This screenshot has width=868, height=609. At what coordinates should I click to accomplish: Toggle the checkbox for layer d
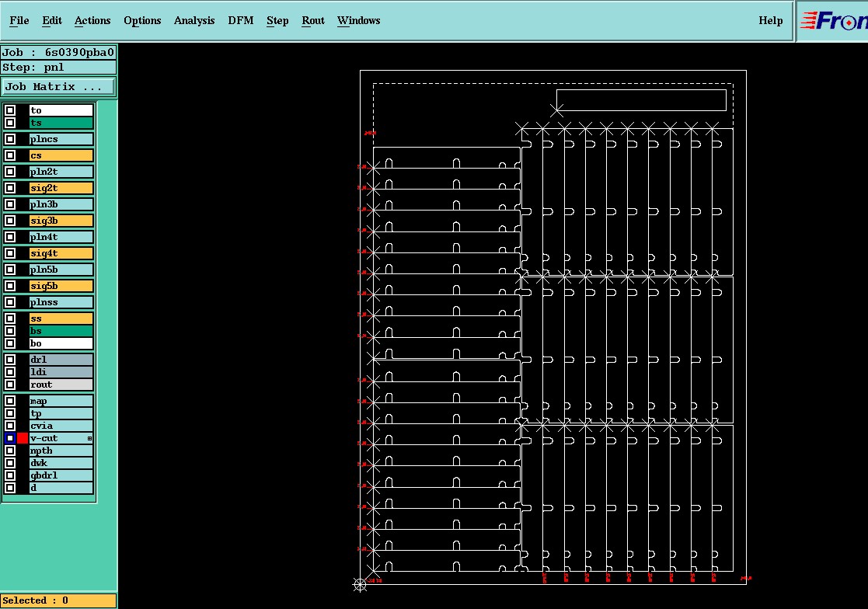pos(10,488)
